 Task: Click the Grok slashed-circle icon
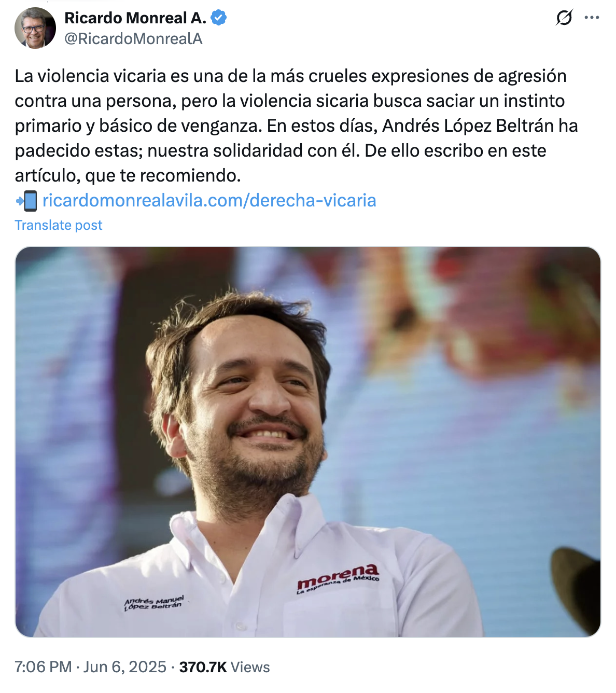[564, 18]
